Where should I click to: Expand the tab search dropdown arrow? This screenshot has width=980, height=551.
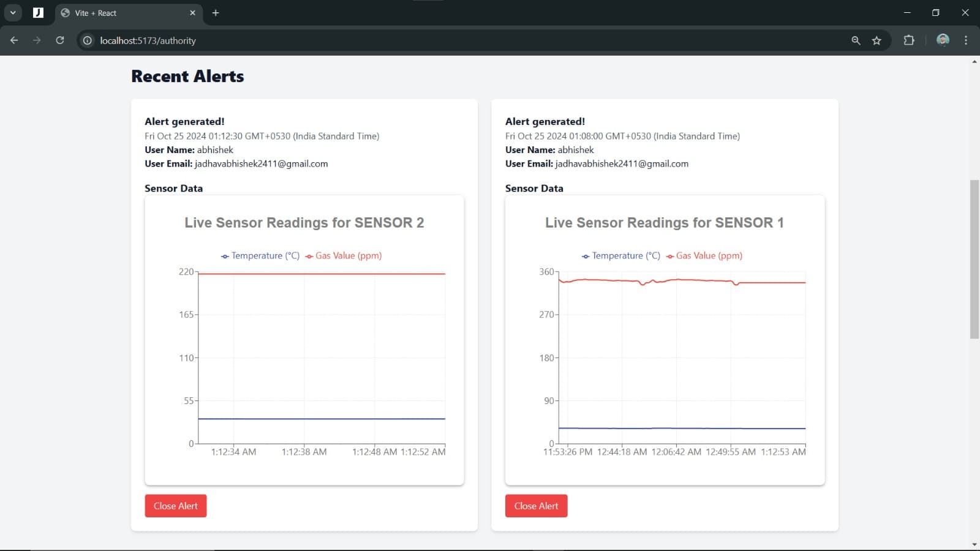(13, 13)
